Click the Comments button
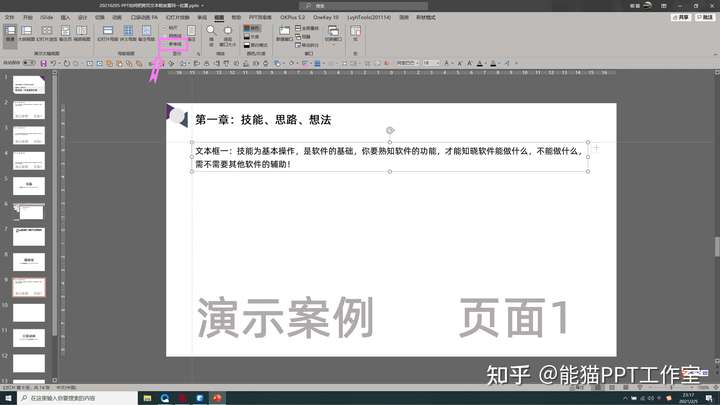 tap(705, 17)
